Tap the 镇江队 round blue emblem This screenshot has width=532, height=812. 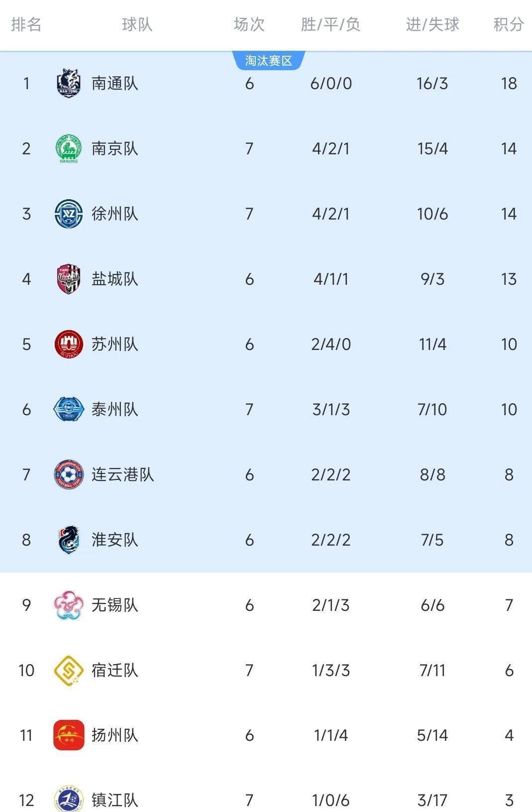(69, 799)
